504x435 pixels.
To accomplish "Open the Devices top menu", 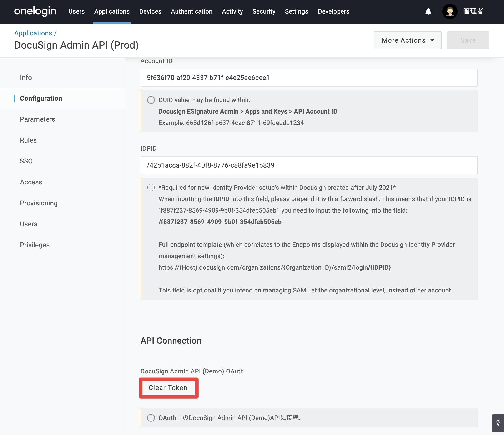I will point(150,11).
